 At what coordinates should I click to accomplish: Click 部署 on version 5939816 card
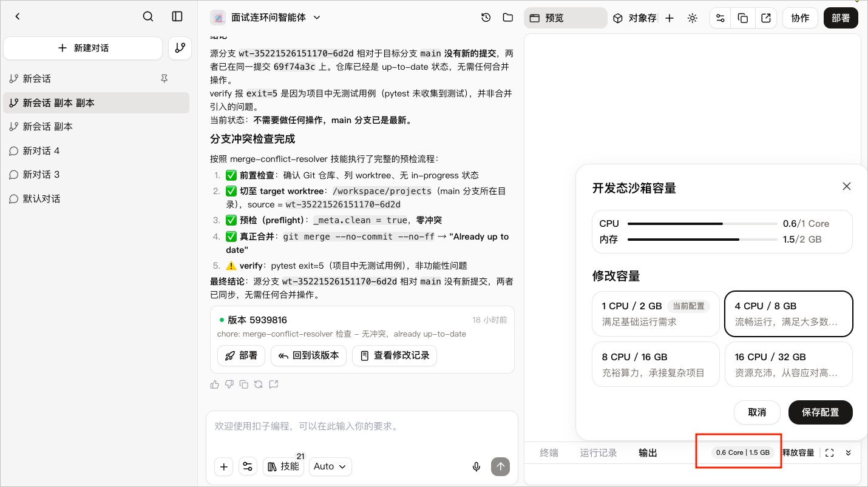point(241,355)
